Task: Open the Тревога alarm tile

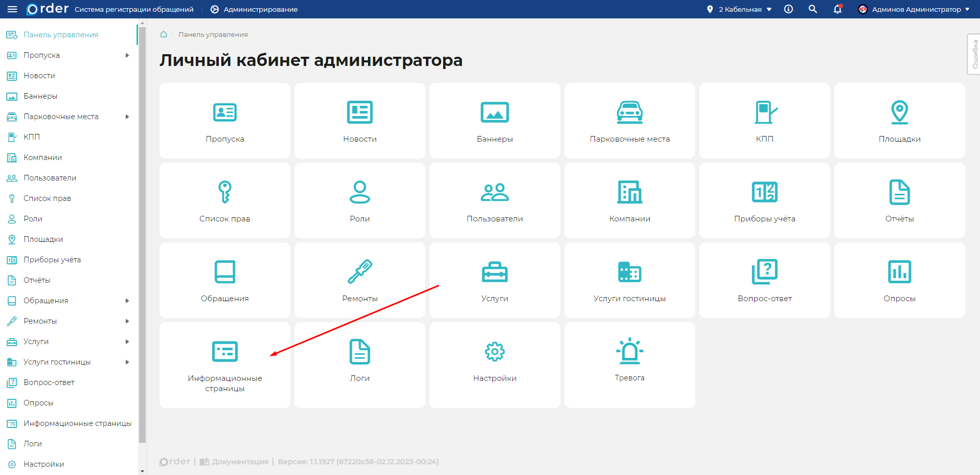Action: coord(629,364)
